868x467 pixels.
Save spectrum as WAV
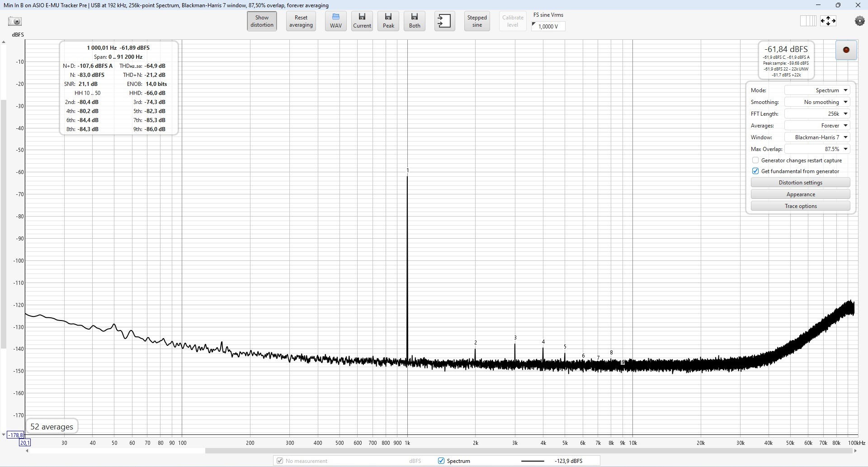pyautogui.click(x=336, y=21)
